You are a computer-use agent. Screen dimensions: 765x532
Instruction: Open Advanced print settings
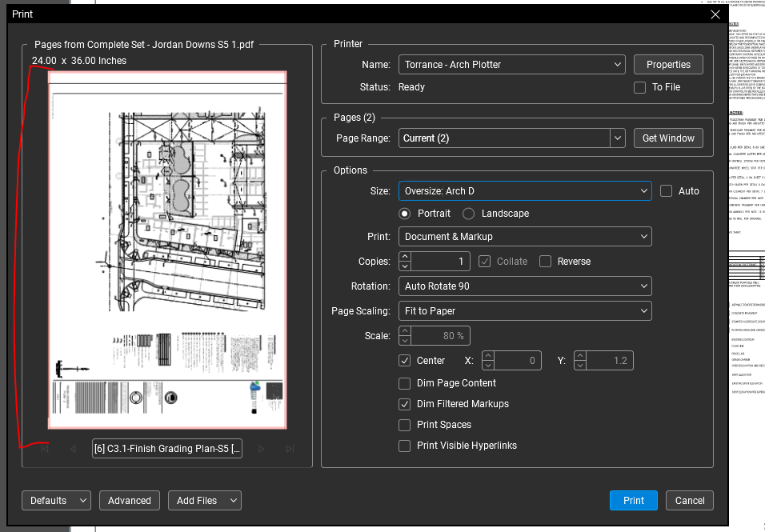click(x=130, y=501)
